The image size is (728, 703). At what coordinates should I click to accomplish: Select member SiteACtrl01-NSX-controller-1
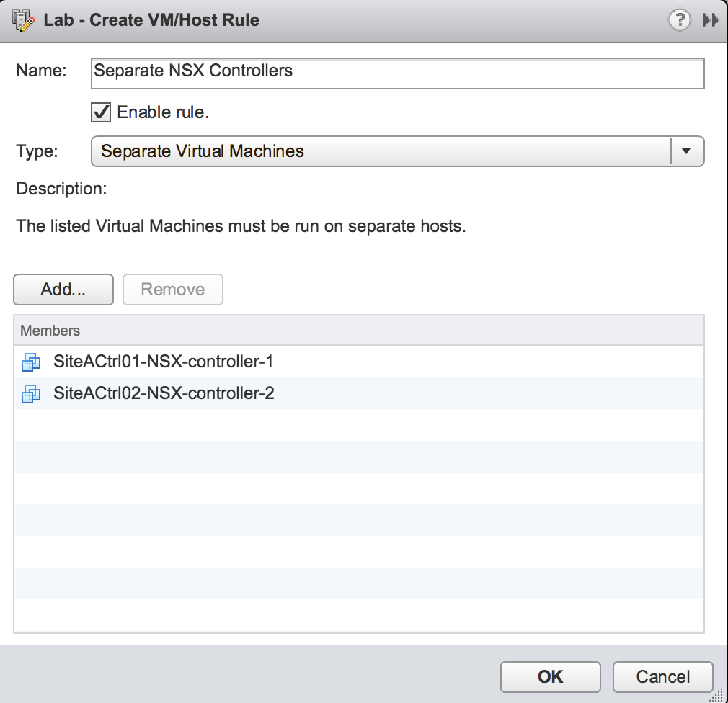(x=359, y=362)
